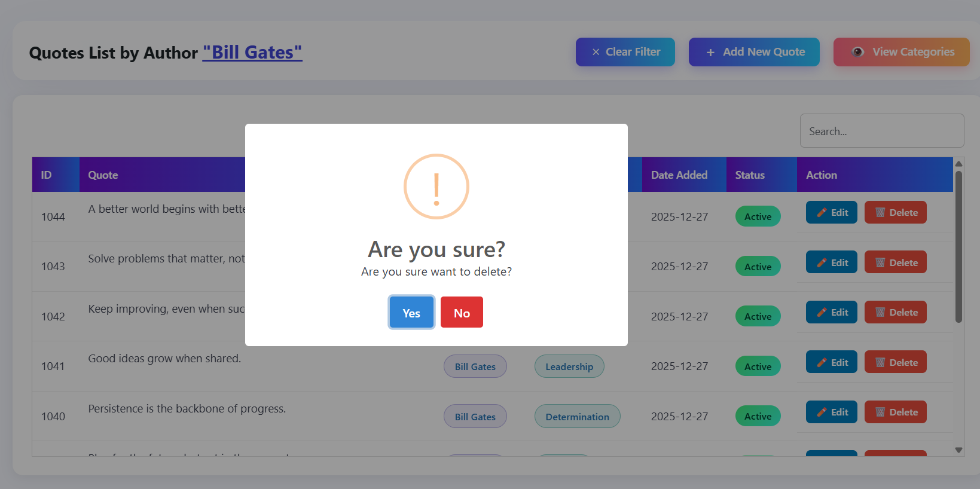Click the trash icon for quote 1041

[x=880, y=362]
